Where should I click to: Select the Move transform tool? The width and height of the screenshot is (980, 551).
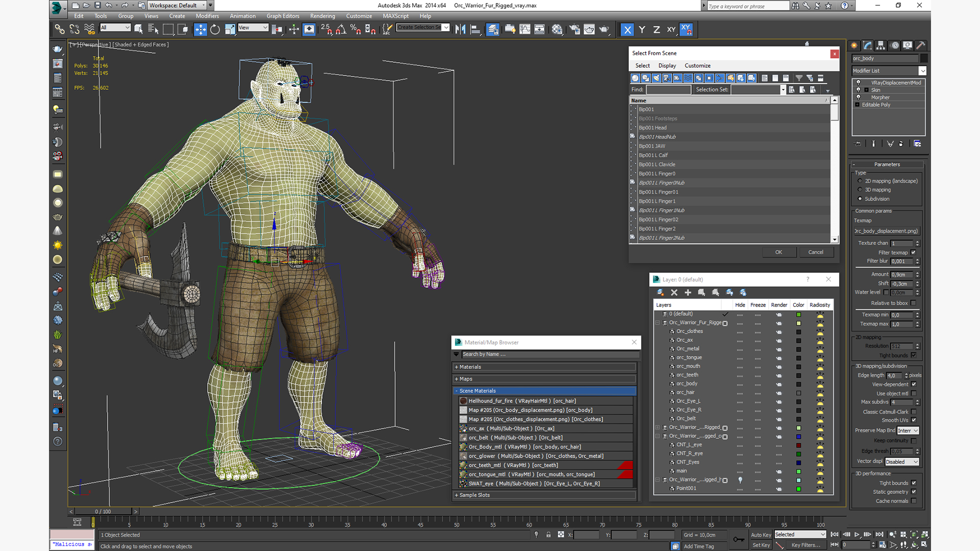(200, 30)
